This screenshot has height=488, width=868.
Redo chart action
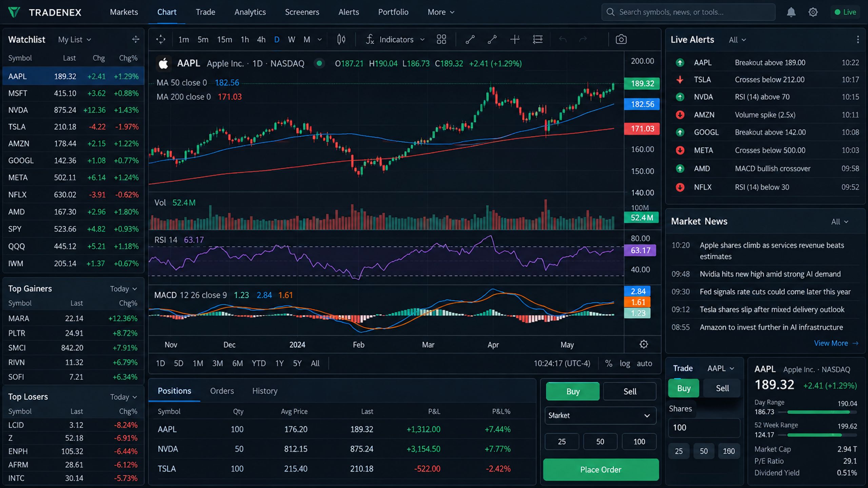[x=583, y=39]
